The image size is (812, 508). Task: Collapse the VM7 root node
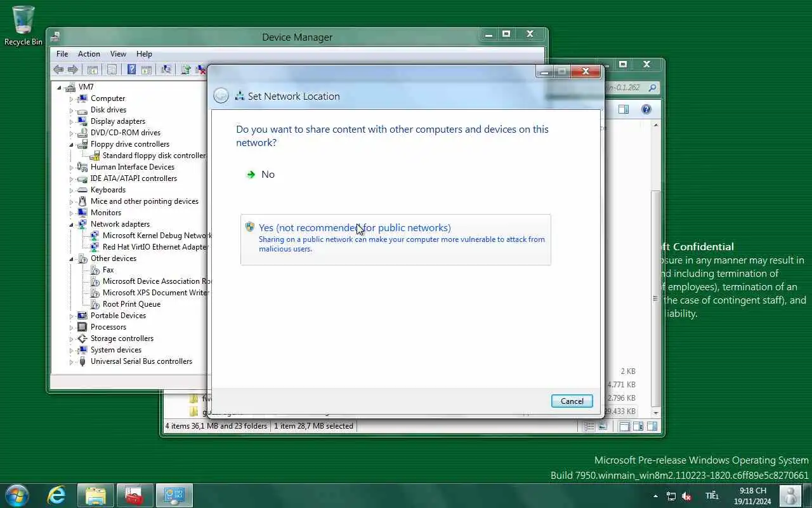(60, 87)
